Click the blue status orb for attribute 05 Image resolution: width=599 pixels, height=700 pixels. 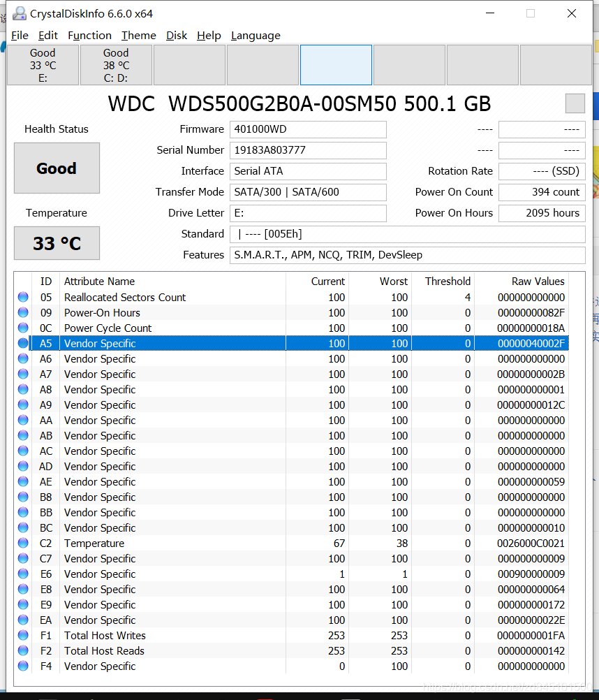click(23, 297)
